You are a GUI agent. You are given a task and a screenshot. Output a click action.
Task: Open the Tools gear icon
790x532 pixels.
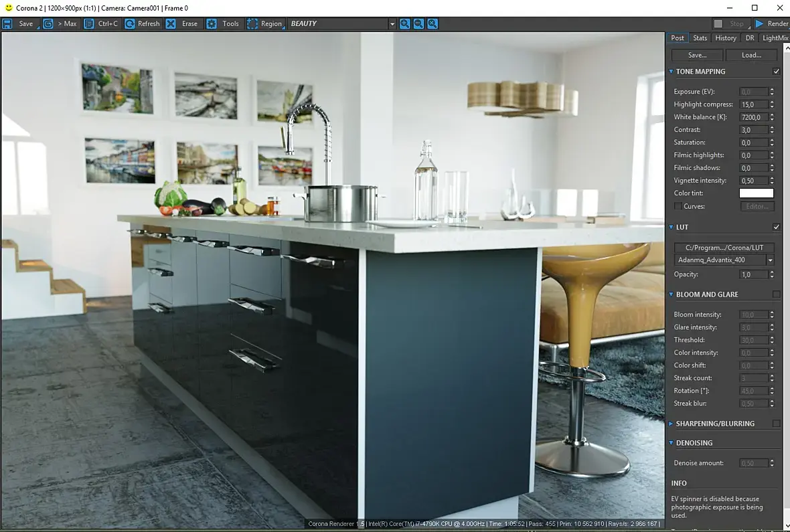pyautogui.click(x=212, y=23)
